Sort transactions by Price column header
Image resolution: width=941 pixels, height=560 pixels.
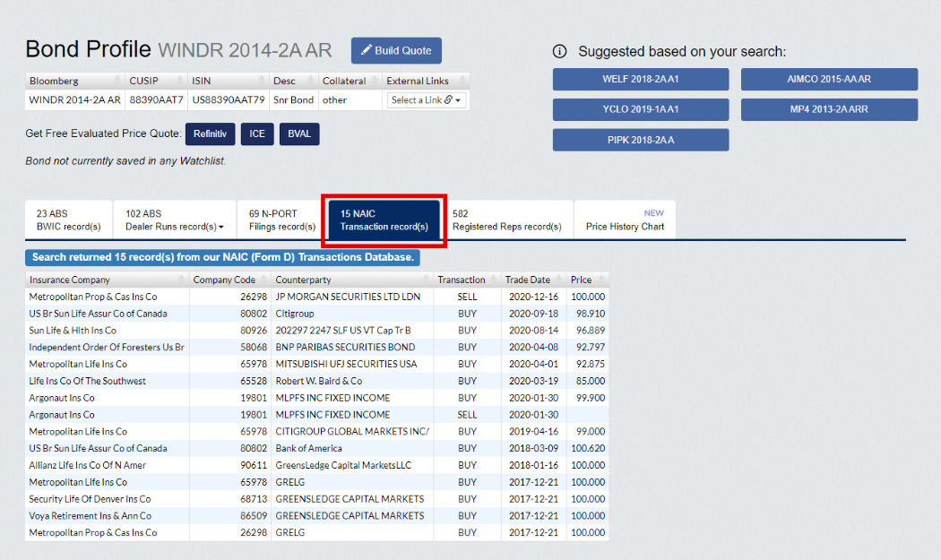(x=586, y=280)
